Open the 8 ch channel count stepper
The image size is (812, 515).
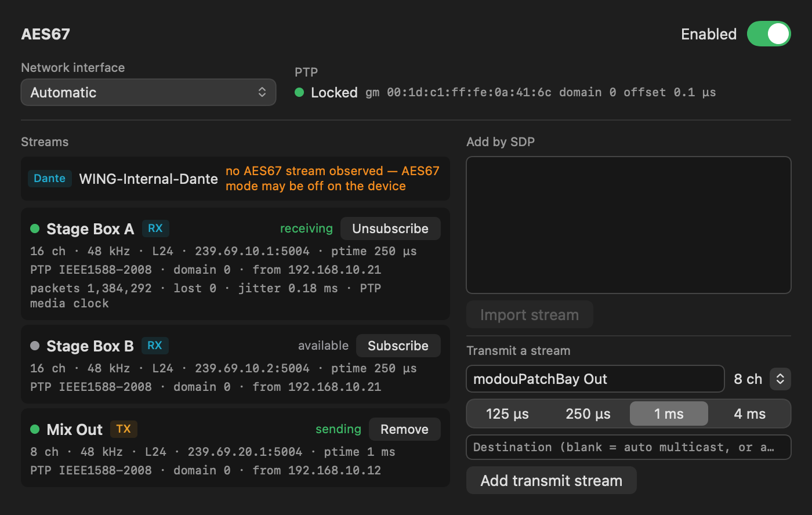[x=780, y=379]
